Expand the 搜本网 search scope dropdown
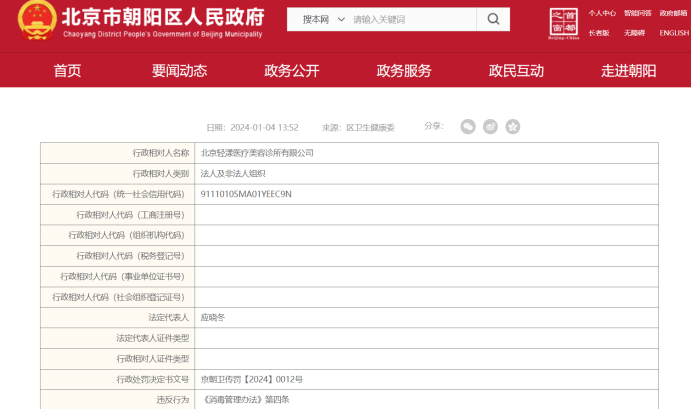691x409 pixels. [x=323, y=19]
